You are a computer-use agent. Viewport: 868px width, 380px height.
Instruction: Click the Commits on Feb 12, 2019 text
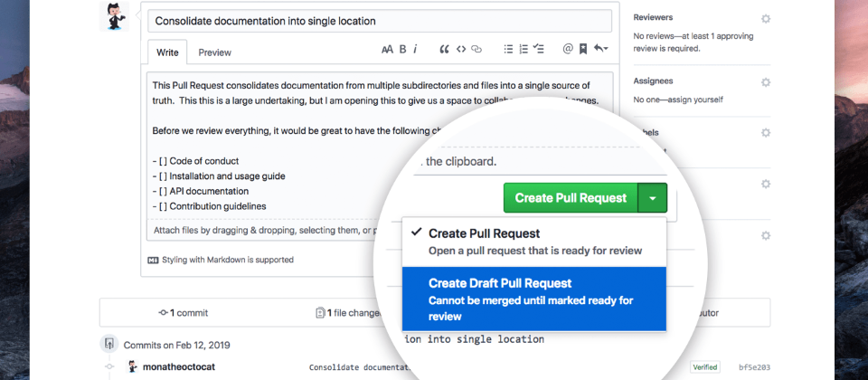(x=176, y=345)
